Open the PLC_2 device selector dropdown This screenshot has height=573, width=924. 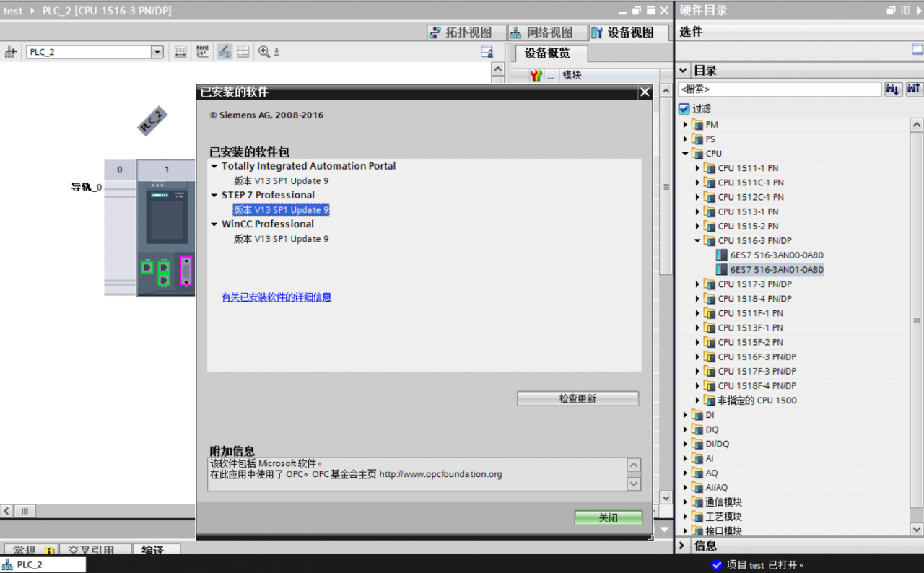pyautogui.click(x=157, y=52)
